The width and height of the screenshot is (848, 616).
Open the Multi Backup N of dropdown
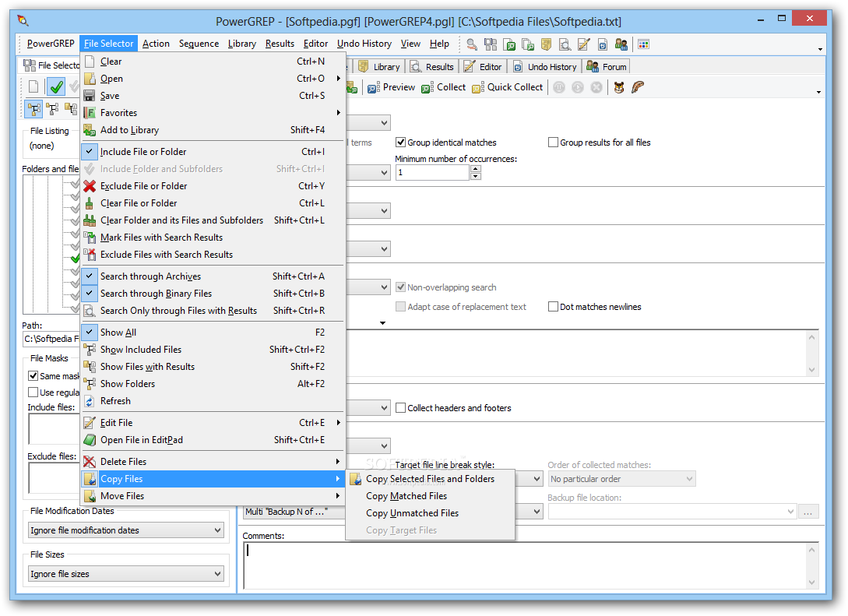click(x=393, y=512)
